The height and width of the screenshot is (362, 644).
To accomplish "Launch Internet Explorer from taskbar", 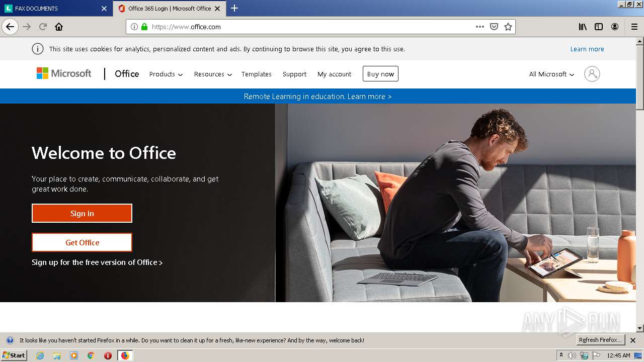I will 40,355.
